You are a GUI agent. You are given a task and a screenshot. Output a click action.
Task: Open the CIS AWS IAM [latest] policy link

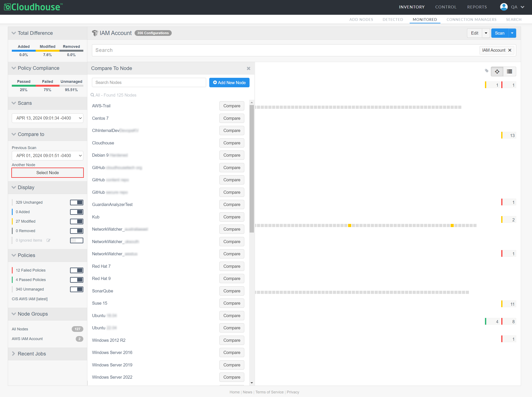click(x=30, y=299)
